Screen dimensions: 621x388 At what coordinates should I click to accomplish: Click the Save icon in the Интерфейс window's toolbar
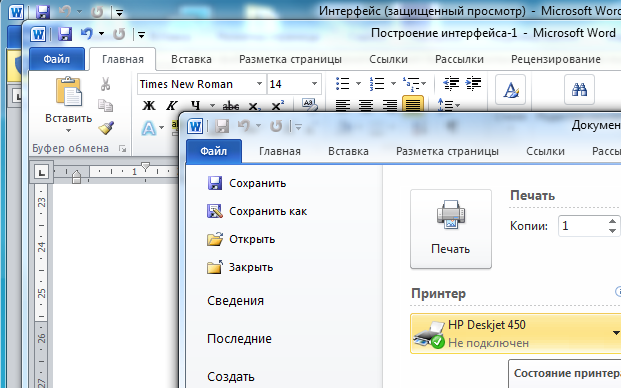[x=43, y=12]
